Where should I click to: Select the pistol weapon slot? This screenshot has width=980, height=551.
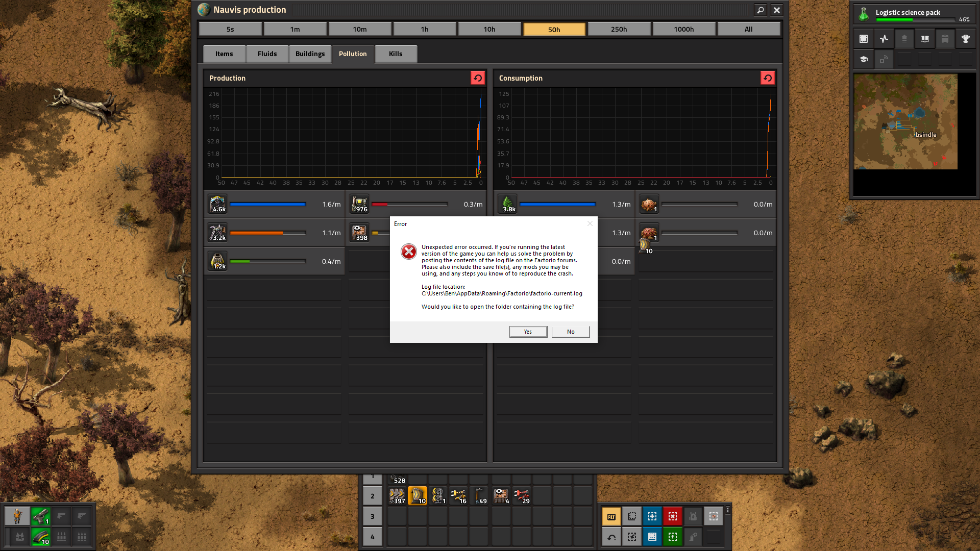click(x=41, y=516)
